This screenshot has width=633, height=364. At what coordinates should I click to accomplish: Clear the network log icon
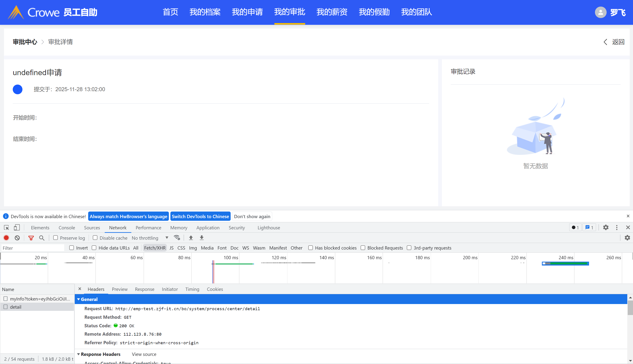pyautogui.click(x=17, y=238)
